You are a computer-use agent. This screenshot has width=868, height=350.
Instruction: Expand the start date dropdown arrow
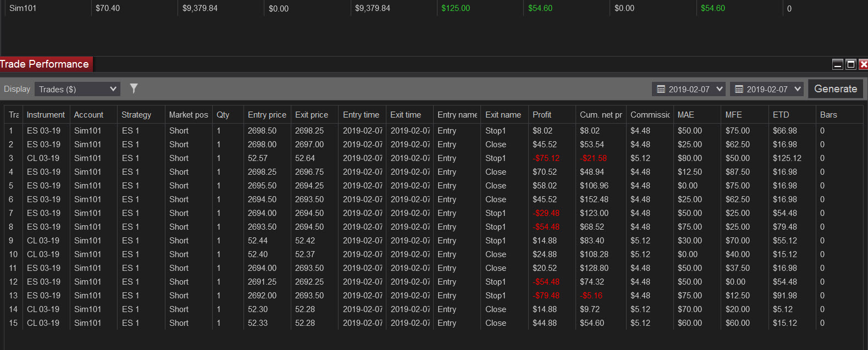[x=720, y=88]
